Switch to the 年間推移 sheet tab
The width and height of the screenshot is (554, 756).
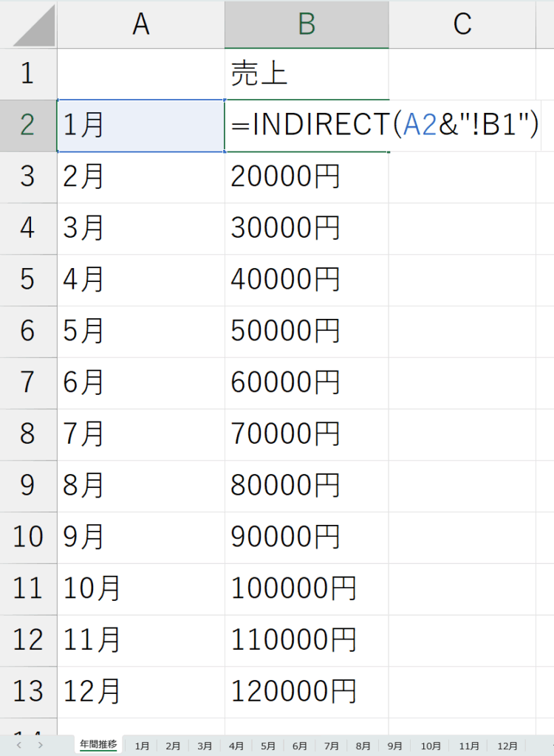point(98,744)
